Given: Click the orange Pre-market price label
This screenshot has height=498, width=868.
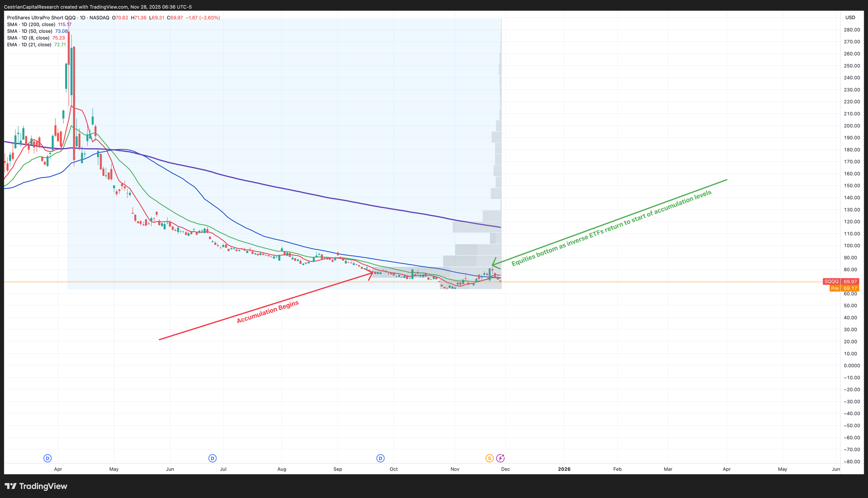Looking at the screenshot, I should tap(844, 288).
